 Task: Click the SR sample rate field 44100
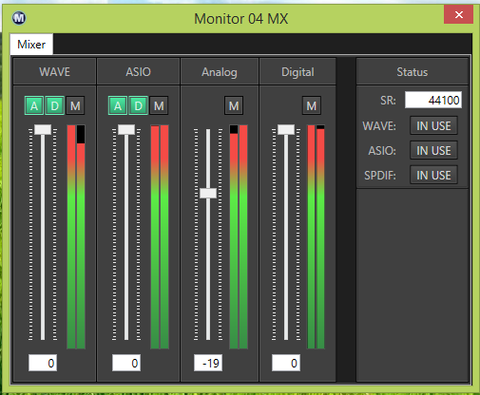click(x=433, y=100)
